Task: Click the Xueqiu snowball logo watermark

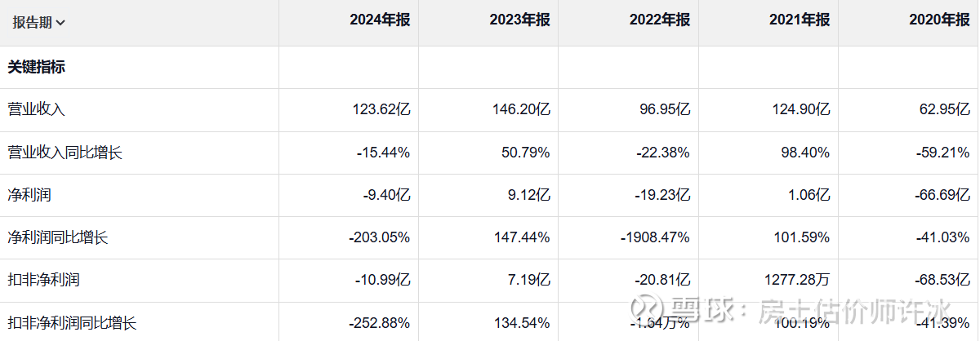Action: click(652, 310)
